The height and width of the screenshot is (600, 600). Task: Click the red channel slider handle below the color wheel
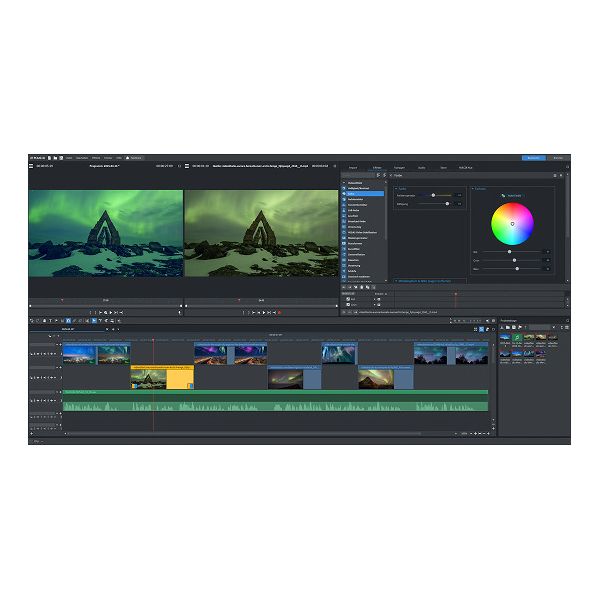509,252
